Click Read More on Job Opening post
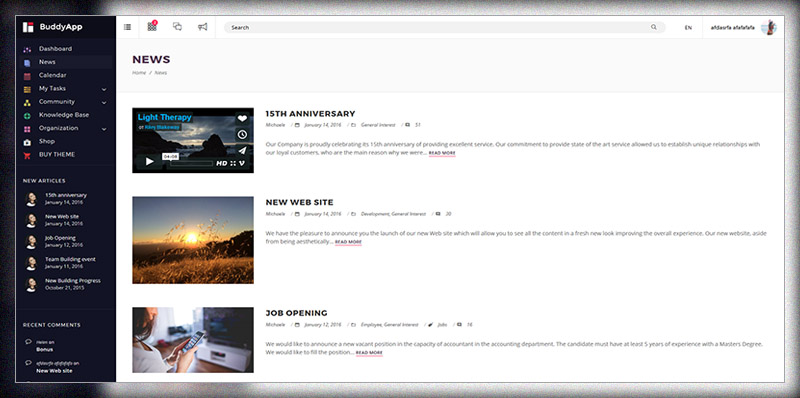 [x=369, y=353]
